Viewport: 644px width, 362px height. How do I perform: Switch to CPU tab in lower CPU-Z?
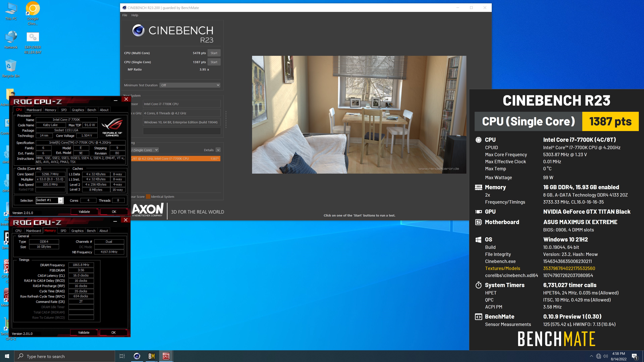pos(18,231)
